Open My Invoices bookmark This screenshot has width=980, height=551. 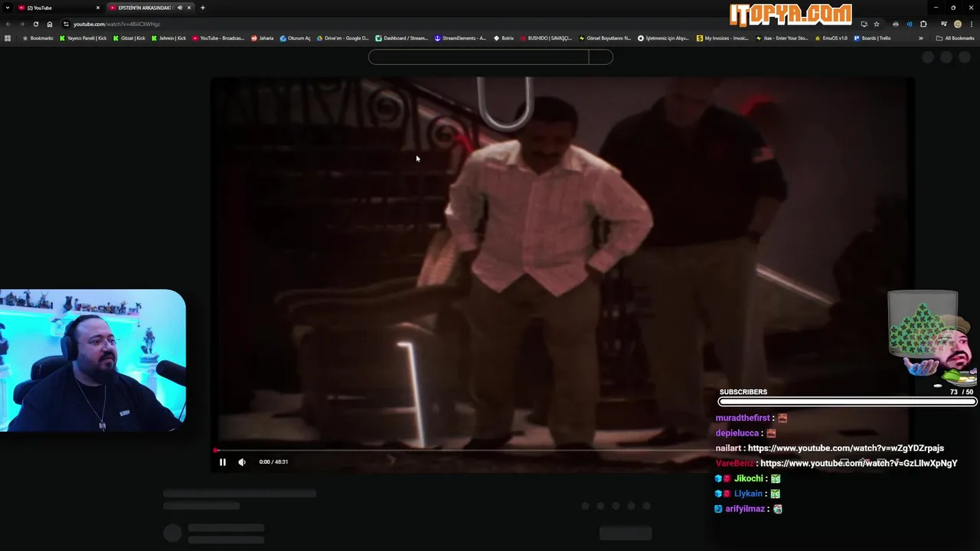pyautogui.click(x=722, y=37)
